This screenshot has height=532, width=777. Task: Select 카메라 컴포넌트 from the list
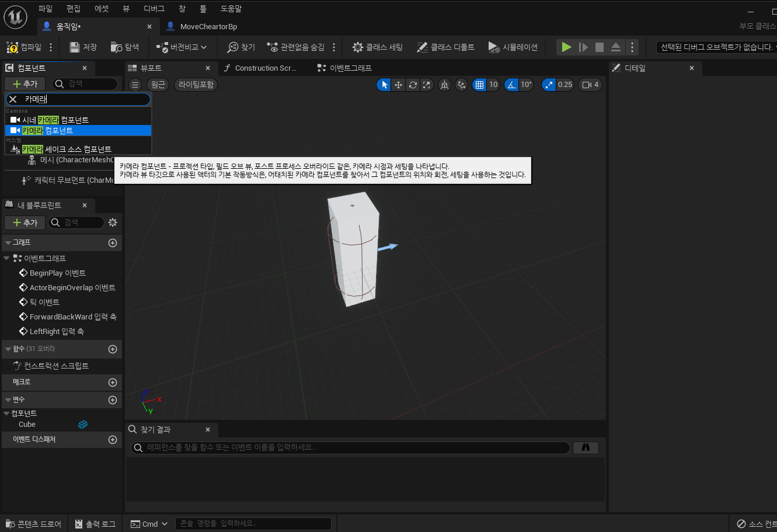(78, 130)
